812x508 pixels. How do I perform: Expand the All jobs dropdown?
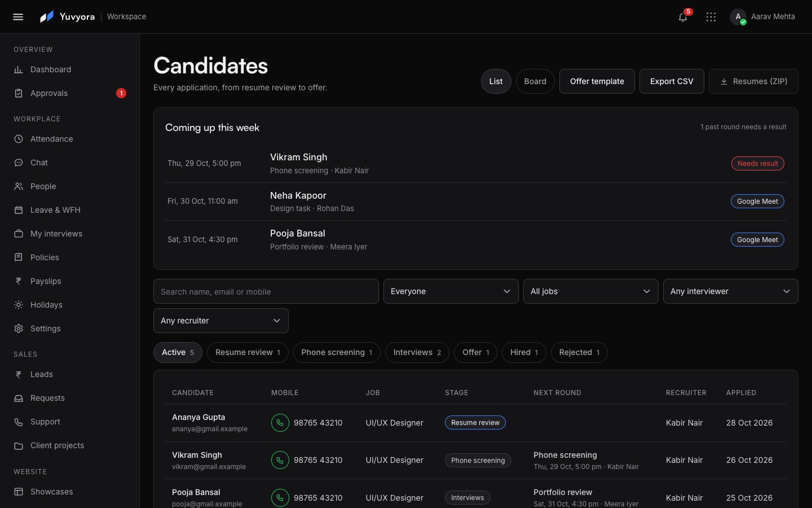[591, 291]
